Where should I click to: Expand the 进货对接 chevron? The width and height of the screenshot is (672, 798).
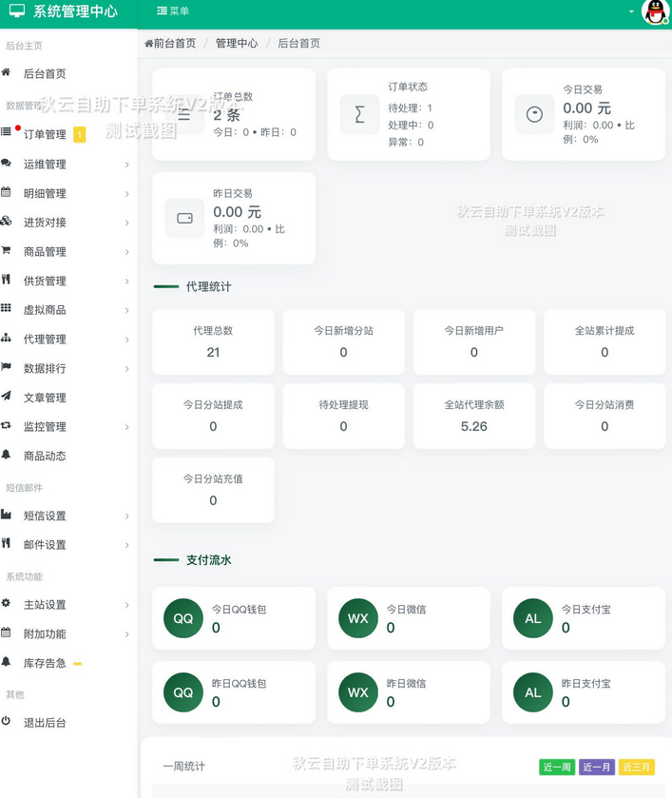[x=126, y=223]
